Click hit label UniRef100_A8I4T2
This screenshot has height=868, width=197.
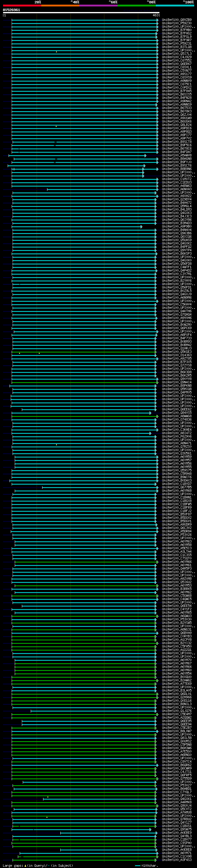[176, 433]
